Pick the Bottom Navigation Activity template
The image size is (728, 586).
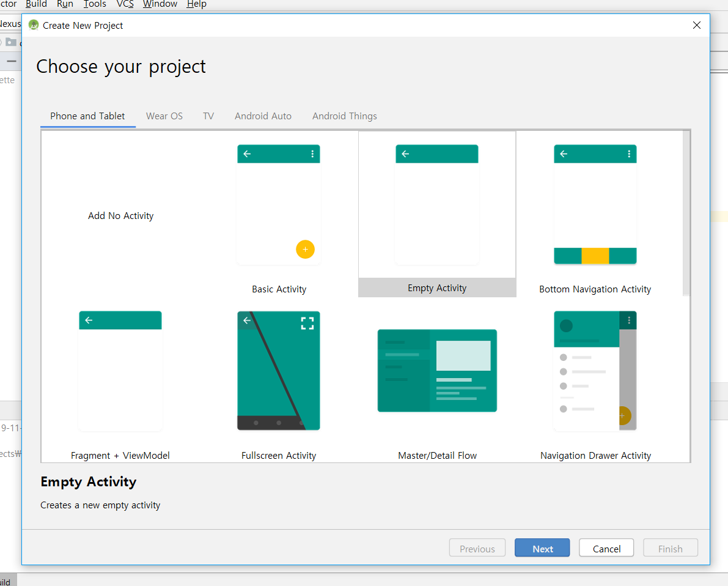click(x=595, y=205)
